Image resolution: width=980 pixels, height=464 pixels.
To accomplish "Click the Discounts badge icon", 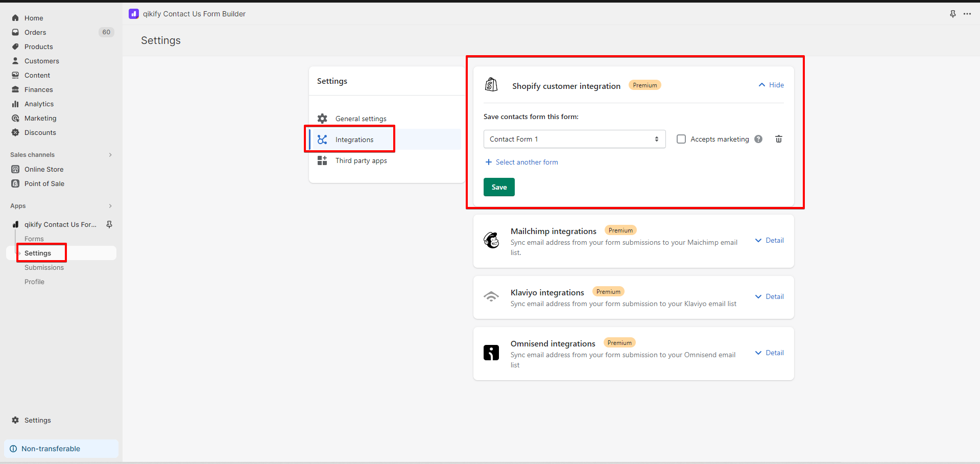I will [15, 132].
